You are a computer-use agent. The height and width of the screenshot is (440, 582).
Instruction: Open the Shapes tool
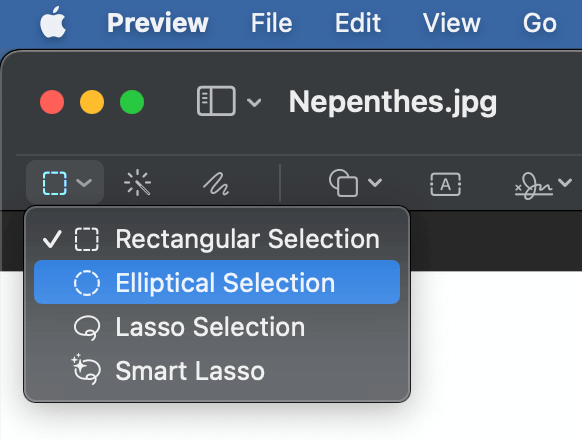(x=343, y=183)
